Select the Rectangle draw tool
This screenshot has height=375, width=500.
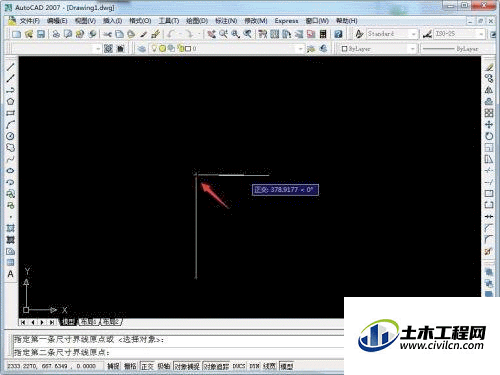pos(10,113)
